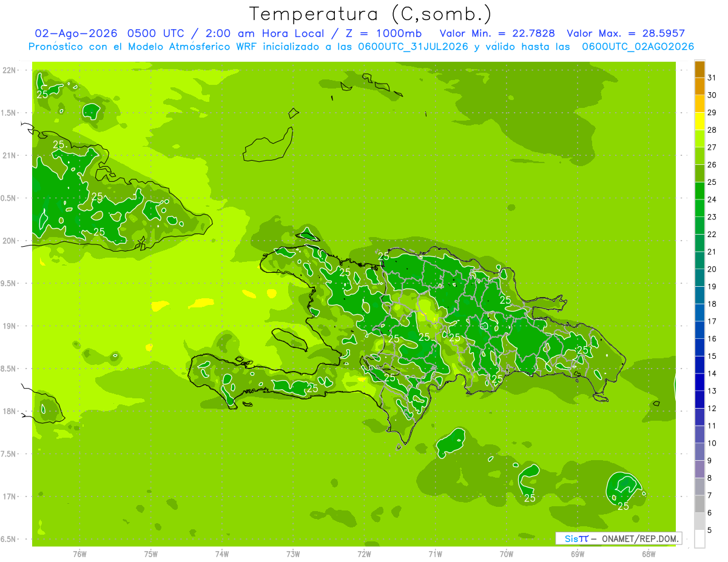The height and width of the screenshot is (562, 728).
Task: Click the "22N" latitude label
Action: tap(9, 70)
